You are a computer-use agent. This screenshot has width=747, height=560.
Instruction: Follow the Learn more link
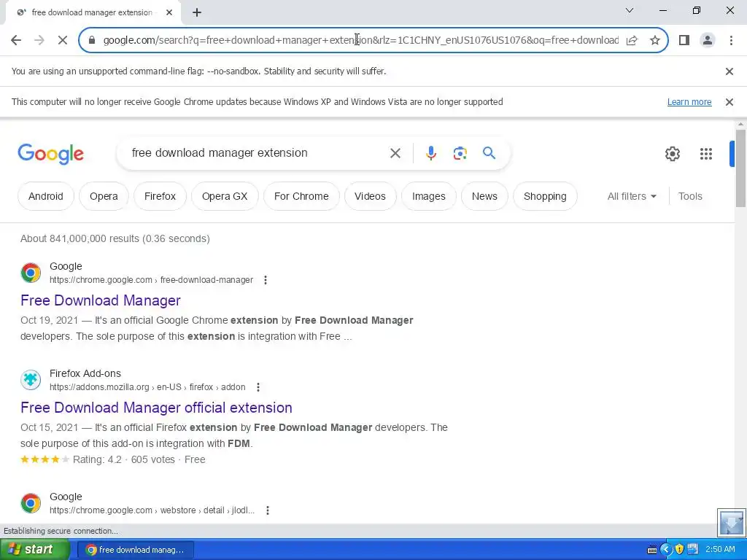pos(689,102)
